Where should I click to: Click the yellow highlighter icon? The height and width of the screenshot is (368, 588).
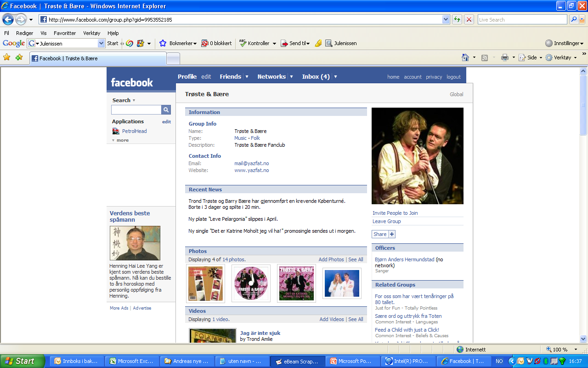318,43
